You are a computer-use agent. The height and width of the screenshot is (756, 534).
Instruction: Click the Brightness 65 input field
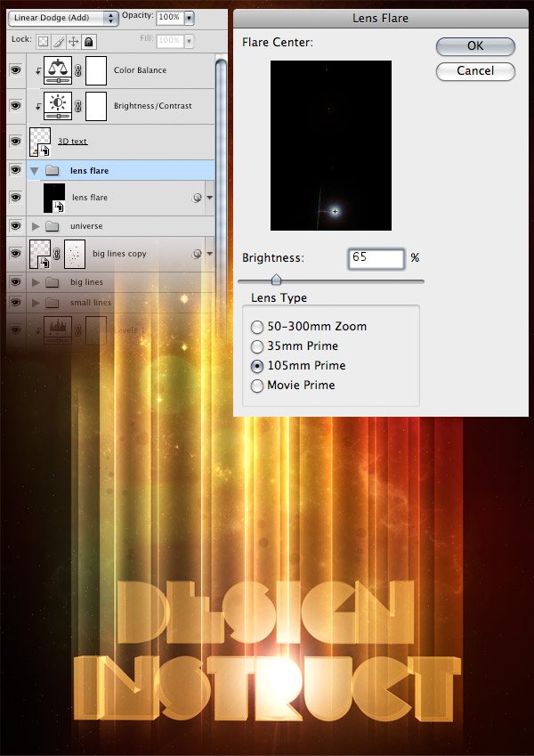tap(376, 258)
